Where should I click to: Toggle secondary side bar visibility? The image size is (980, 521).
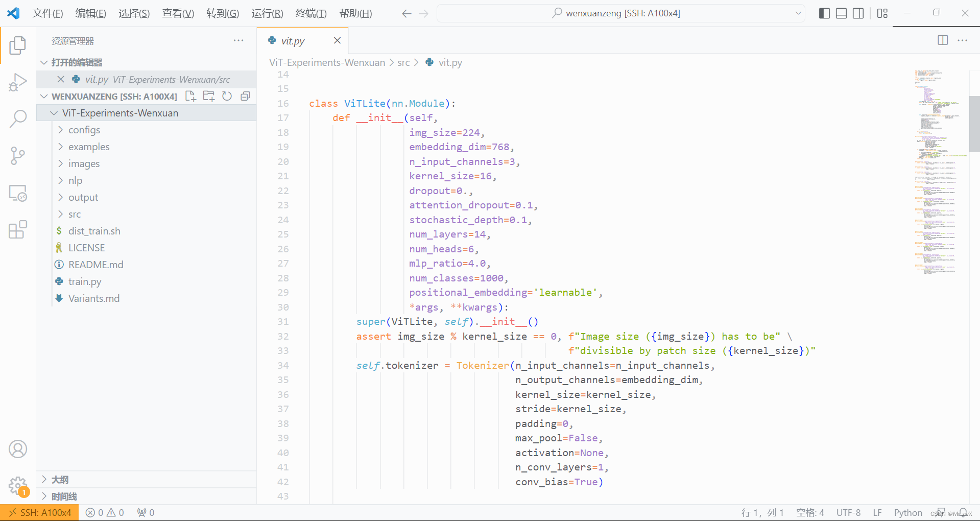(x=858, y=13)
